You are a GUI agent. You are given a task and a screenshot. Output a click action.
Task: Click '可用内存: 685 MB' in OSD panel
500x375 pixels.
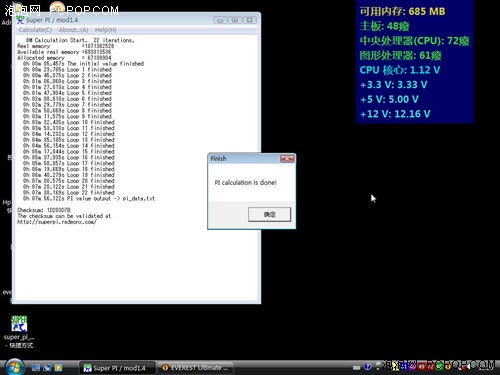pos(402,11)
